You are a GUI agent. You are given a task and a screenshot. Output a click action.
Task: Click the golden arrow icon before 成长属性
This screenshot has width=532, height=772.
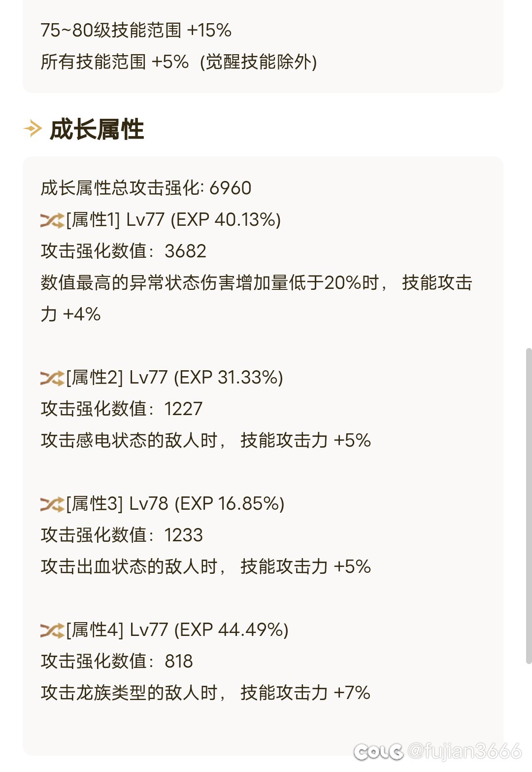33,129
